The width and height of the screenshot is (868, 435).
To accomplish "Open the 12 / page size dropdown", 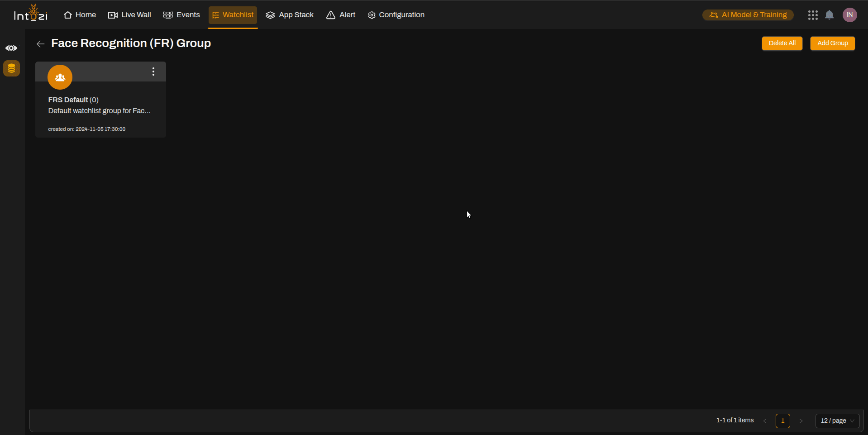I will tap(837, 421).
